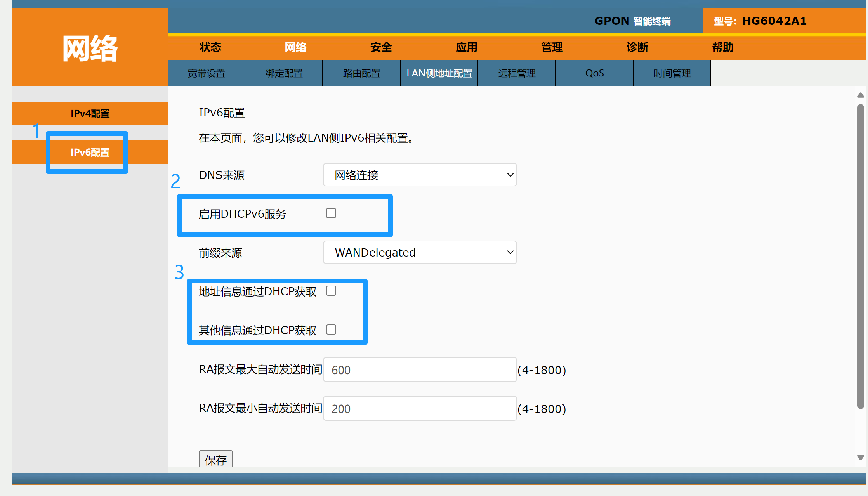Click the 型号: HG6042A1 model label

760,21
